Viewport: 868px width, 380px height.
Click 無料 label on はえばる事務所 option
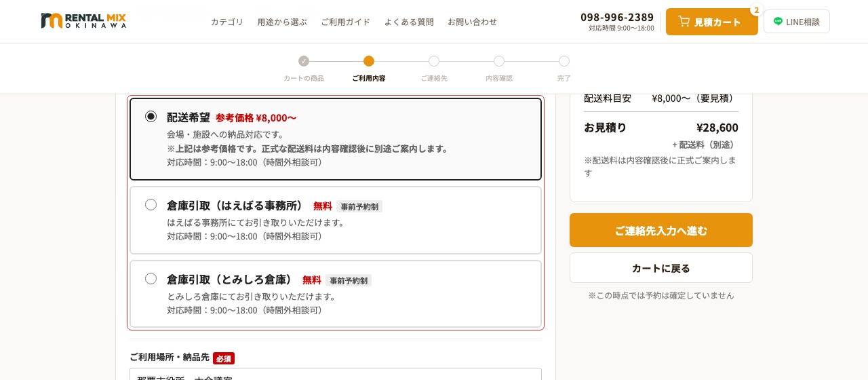pyautogui.click(x=323, y=206)
